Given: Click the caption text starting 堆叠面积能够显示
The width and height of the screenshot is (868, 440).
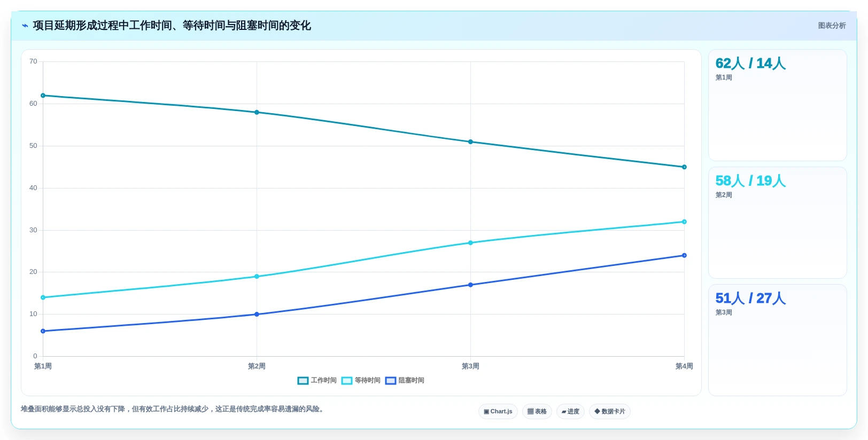Looking at the screenshot, I should tap(173, 409).
